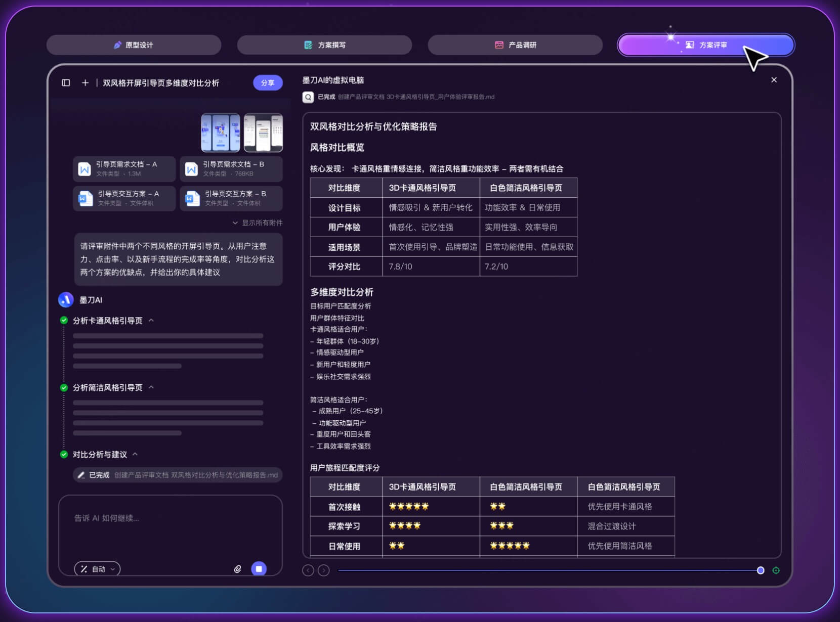
Task: Click the search icon beside 已完成 report
Action: [x=308, y=97]
